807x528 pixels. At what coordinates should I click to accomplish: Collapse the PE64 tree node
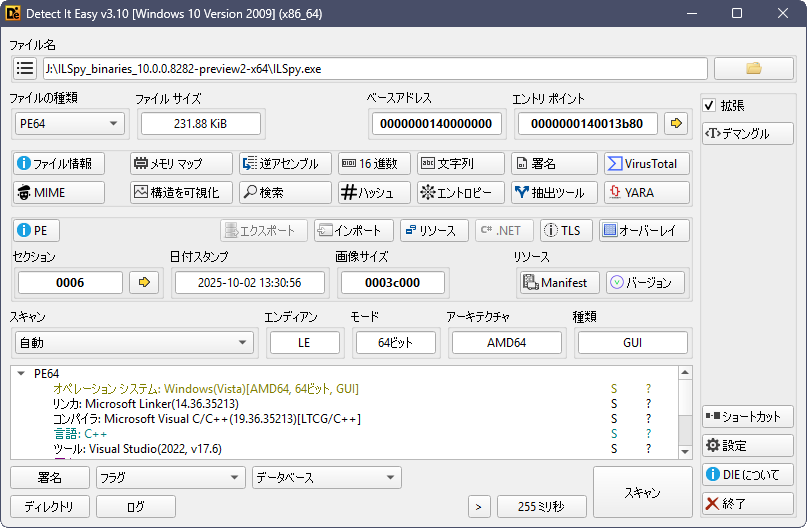click(21, 374)
